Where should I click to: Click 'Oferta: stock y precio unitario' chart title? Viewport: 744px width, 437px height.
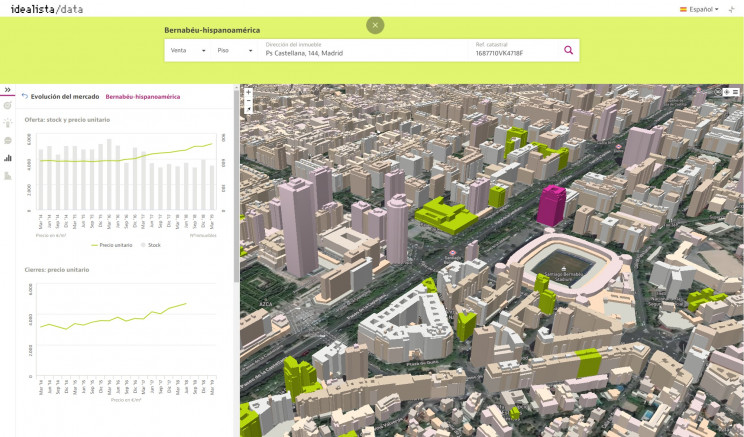click(67, 120)
